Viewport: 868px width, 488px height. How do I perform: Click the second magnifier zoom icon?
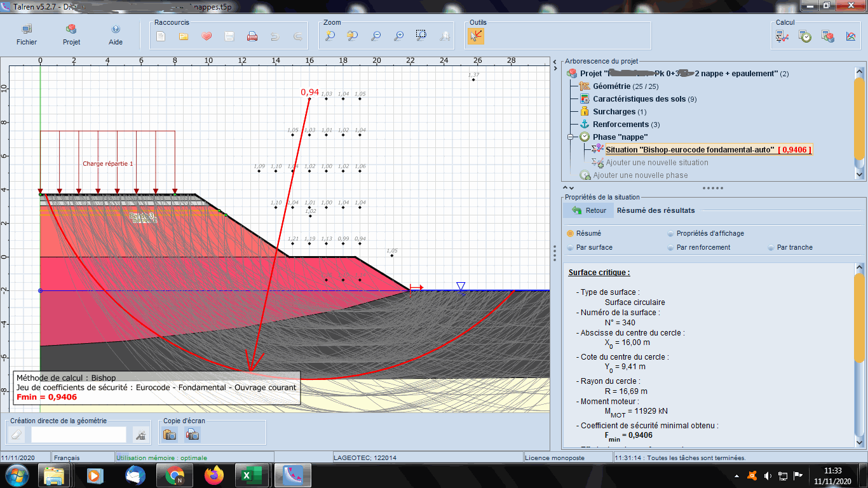353,36
